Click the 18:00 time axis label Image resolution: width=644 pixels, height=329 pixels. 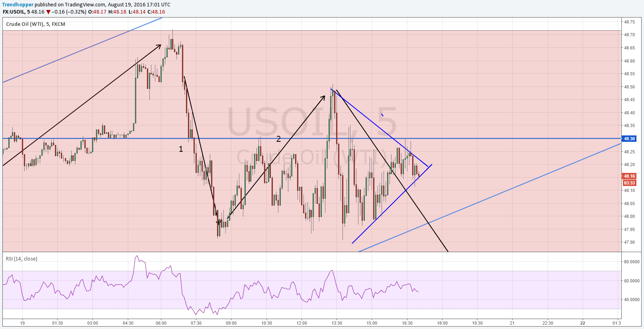click(442, 323)
